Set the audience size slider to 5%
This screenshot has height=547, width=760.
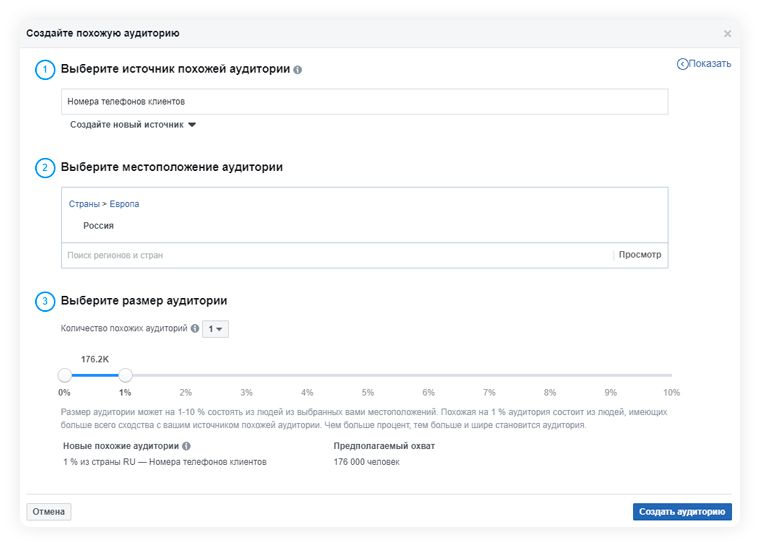[x=368, y=375]
